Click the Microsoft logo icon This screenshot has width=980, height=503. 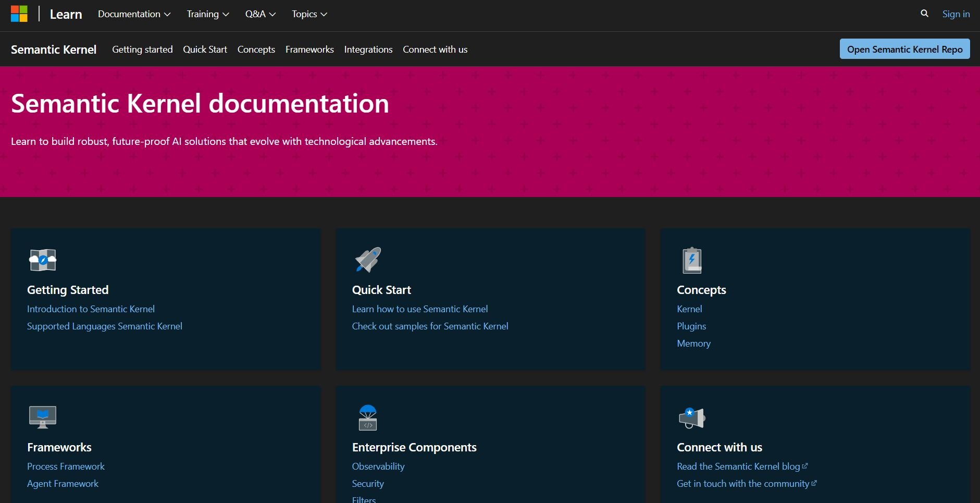click(19, 14)
